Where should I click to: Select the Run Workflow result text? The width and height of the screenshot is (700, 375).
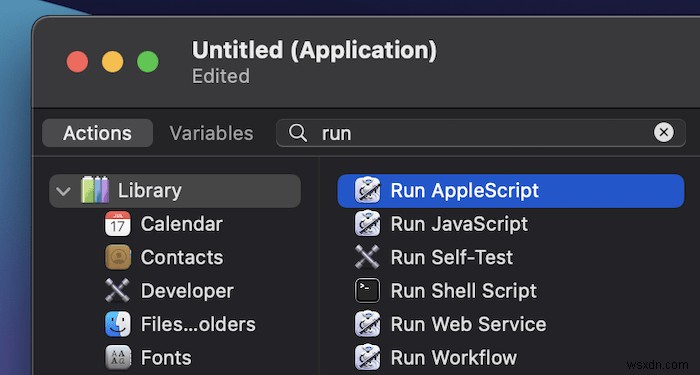coord(454,358)
